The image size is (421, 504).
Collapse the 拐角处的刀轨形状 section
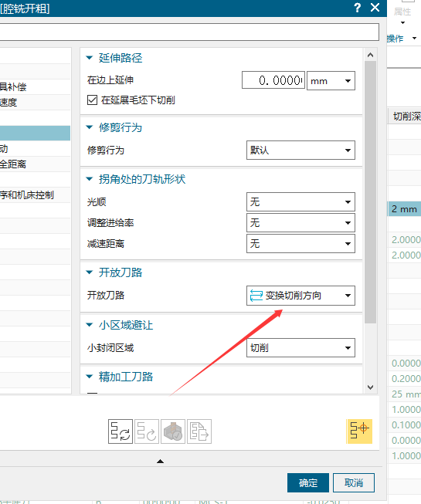90,179
